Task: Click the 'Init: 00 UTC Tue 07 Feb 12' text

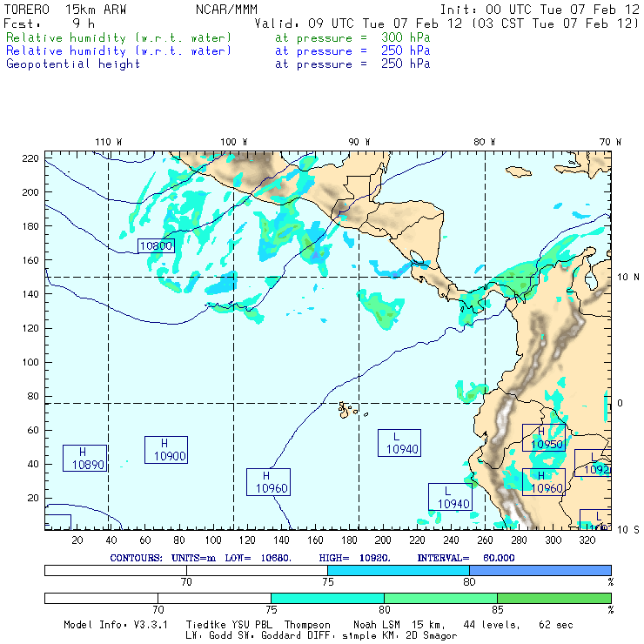Action: (540, 10)
